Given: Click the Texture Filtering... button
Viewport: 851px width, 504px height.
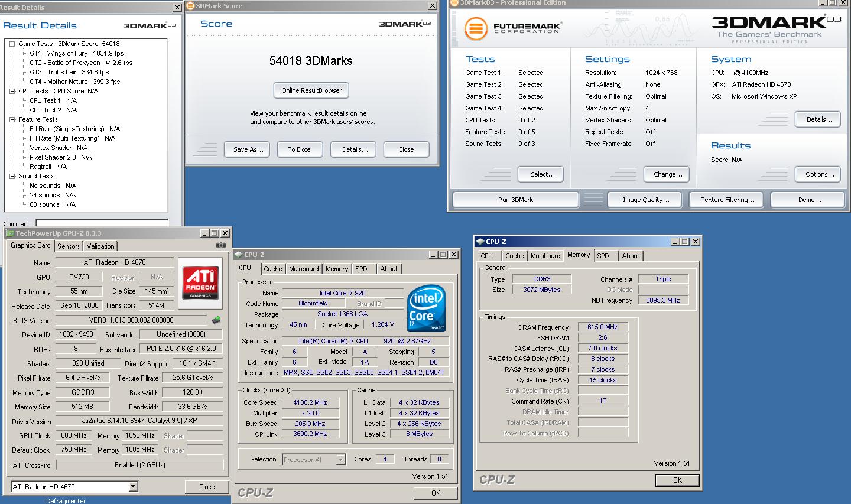Looking at the screenshot, I should click(727, 200).
